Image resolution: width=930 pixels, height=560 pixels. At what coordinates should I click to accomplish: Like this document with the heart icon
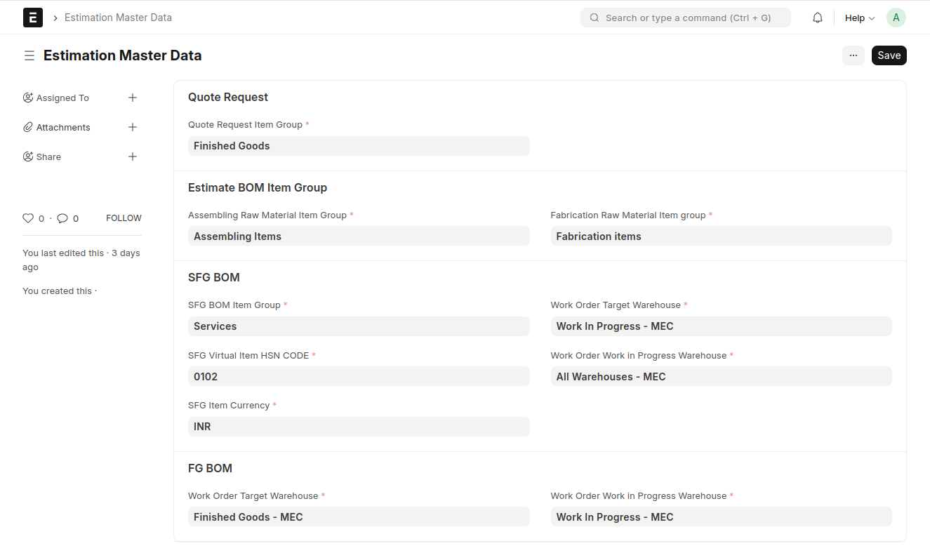click(x=28, y=218)
